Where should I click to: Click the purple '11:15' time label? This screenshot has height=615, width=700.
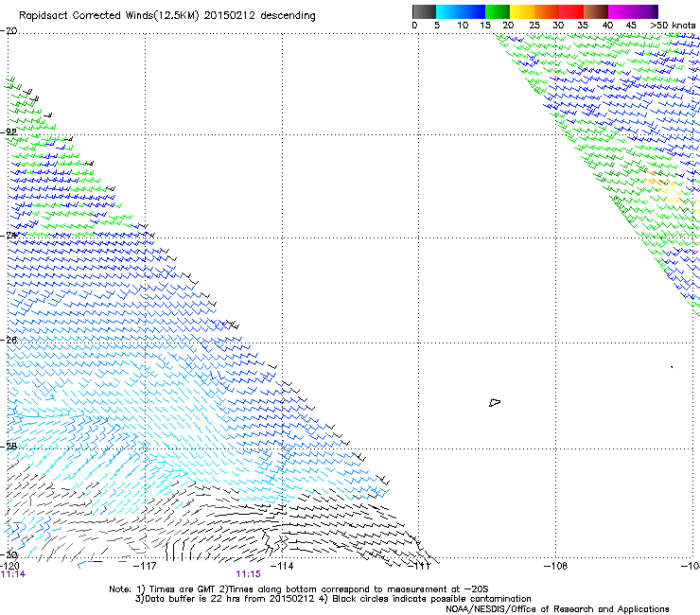coord(248,574)
